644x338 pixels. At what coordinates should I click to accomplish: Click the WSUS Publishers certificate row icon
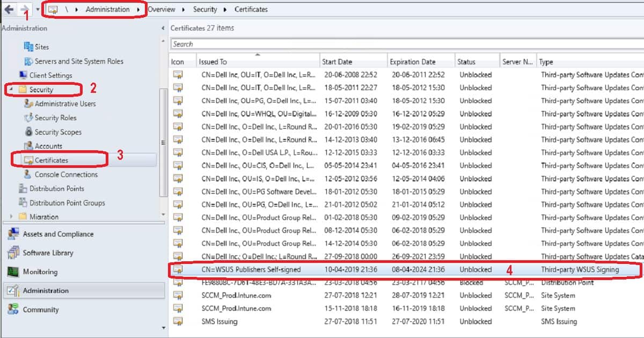click(x=178, y=269)
